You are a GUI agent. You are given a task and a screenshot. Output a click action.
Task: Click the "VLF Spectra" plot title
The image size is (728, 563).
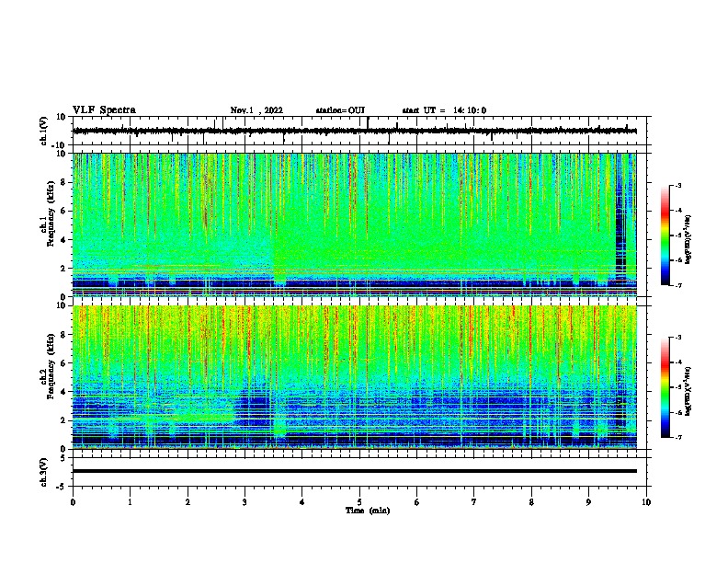click(104, 110)
